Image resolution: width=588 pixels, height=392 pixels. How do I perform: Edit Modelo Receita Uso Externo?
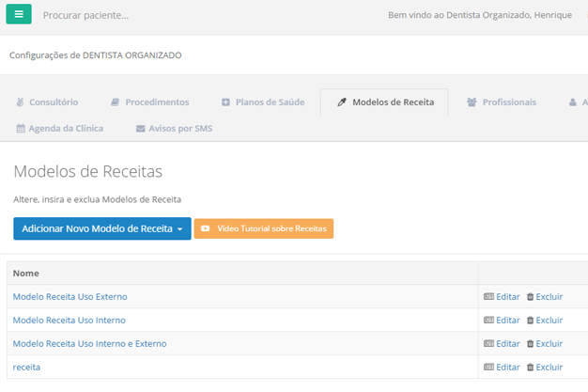click(502, 296)
